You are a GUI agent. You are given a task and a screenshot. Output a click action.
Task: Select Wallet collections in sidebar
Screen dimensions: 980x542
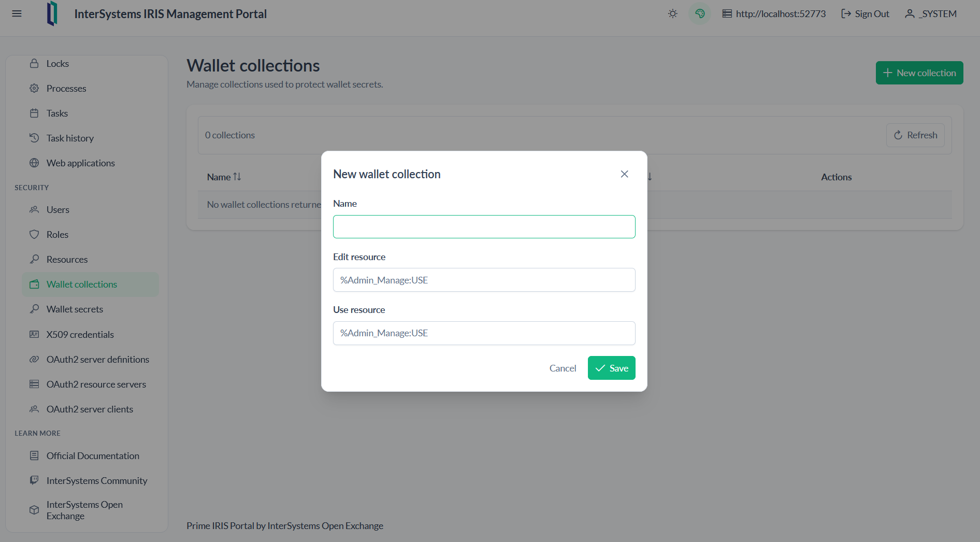tap(91, 284)
